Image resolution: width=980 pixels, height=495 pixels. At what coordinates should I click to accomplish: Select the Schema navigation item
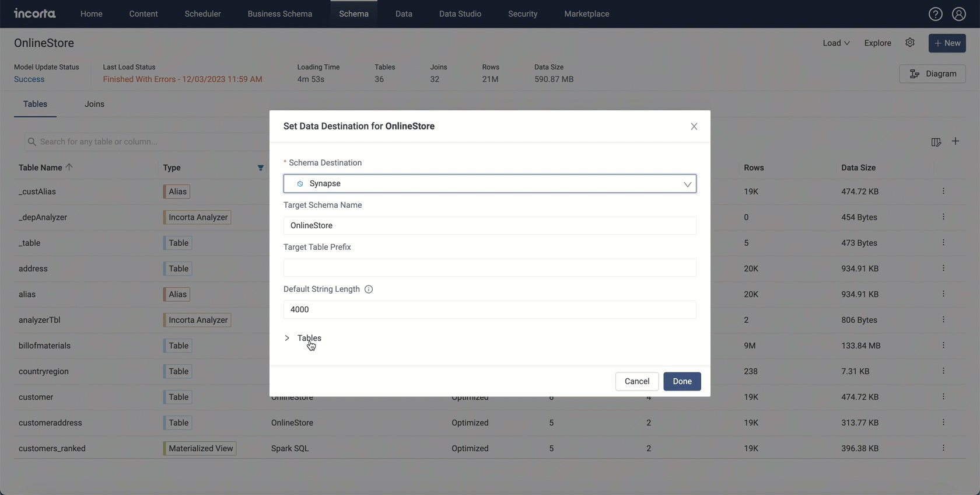(x=353, y=14)
